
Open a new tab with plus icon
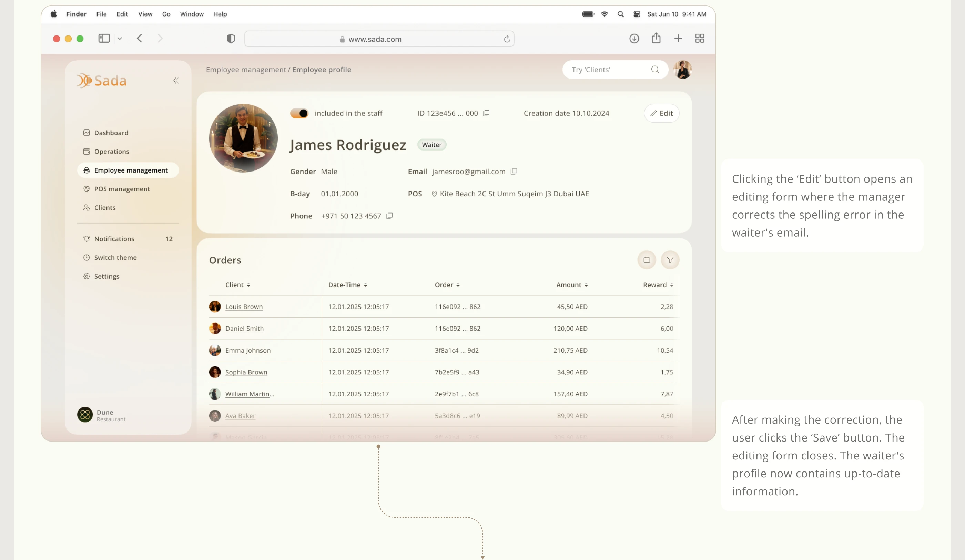(x=678, y=39)
